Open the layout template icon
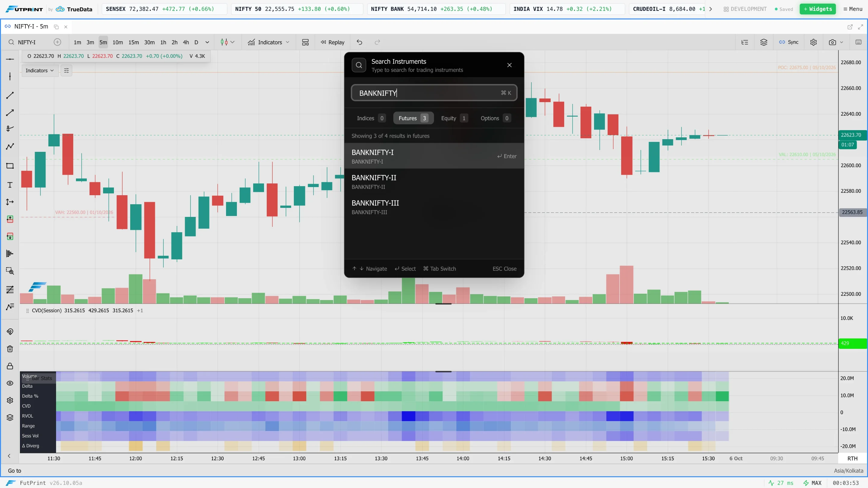The height and width of the screenshot is (488, 868). (x=305, y=42)
